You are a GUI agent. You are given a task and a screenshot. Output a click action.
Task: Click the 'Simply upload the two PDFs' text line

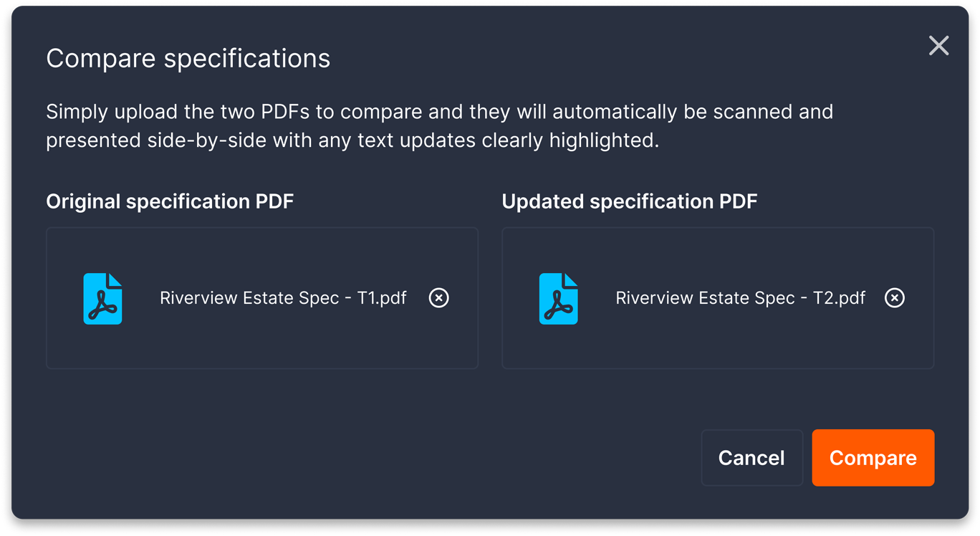tap(440, 112)
